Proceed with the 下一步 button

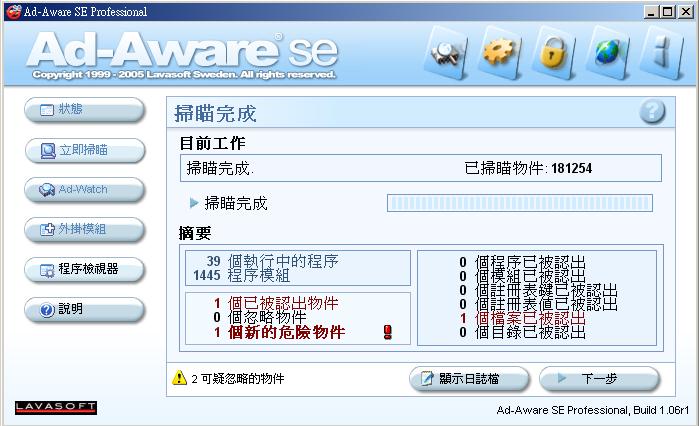pyautogui.click(x=599, y=379)
